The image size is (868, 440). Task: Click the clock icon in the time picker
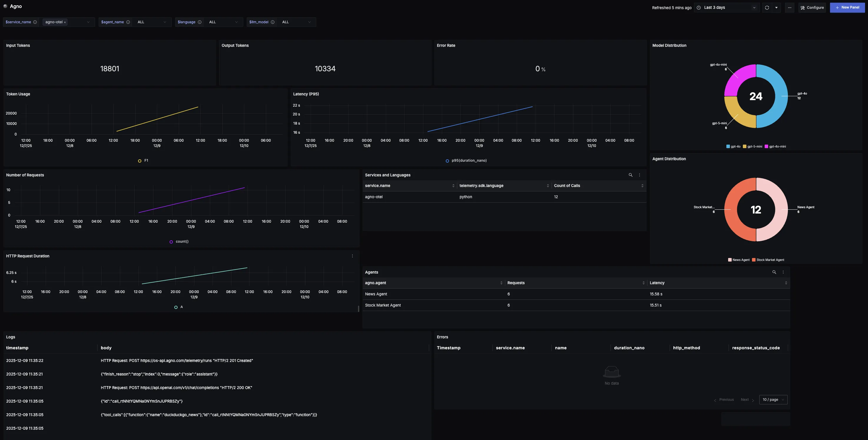(x=698, y=7)
